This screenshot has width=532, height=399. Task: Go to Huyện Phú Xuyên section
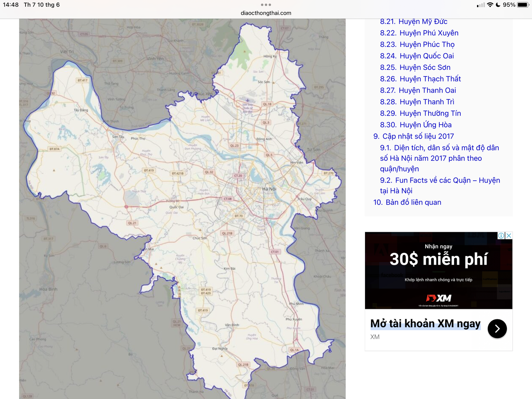pyautogui.click(x=419, y=33)
